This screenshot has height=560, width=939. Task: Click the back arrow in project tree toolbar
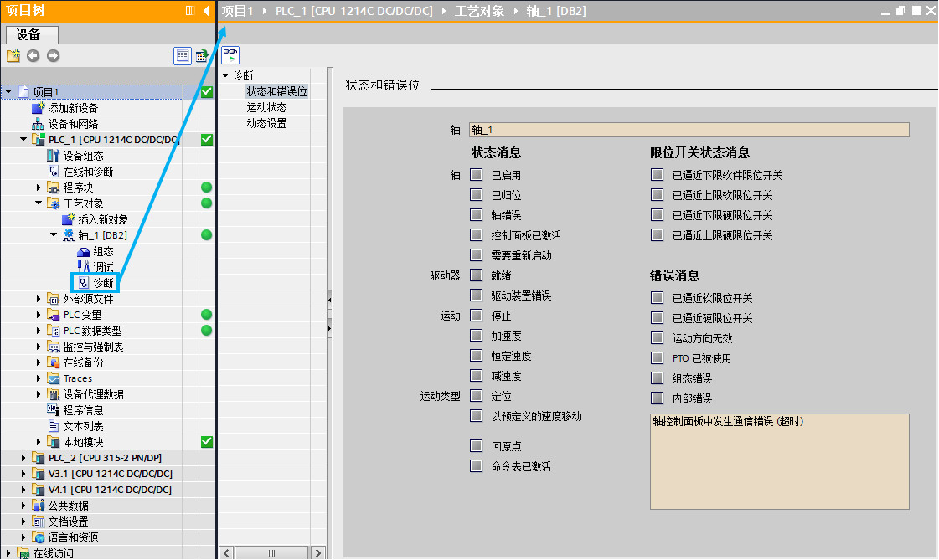pos(33,55)
